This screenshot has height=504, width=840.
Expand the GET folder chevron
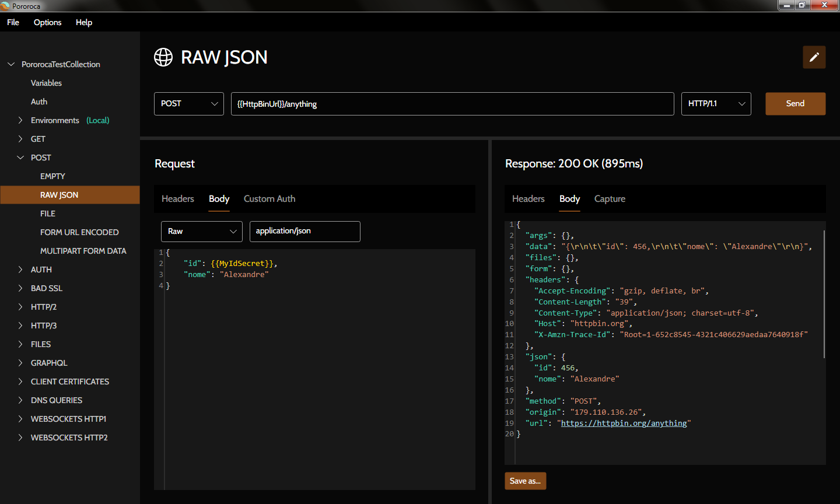(x=20, y=139)
